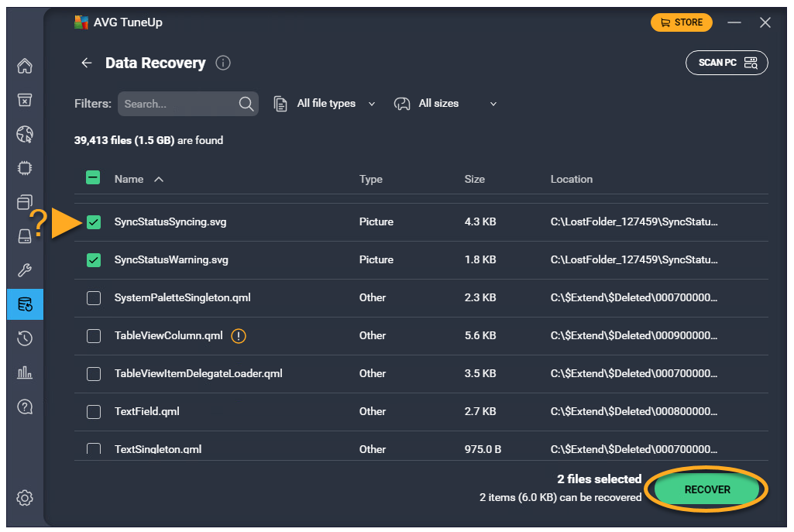Viewport: 794px width, 532px height.
Task: Open the clock history sidebar icon
Action: coord(25,338)
